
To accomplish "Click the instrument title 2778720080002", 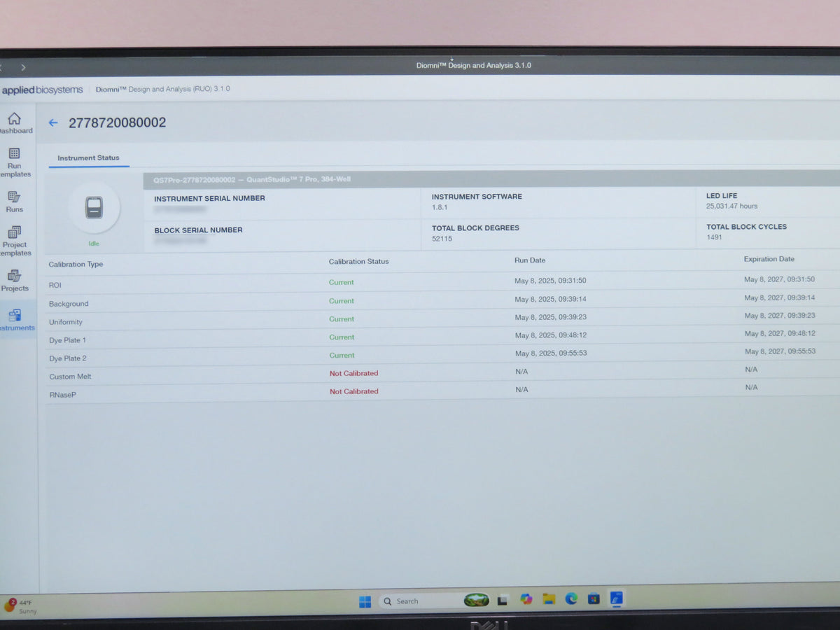I will click(118, 123).
